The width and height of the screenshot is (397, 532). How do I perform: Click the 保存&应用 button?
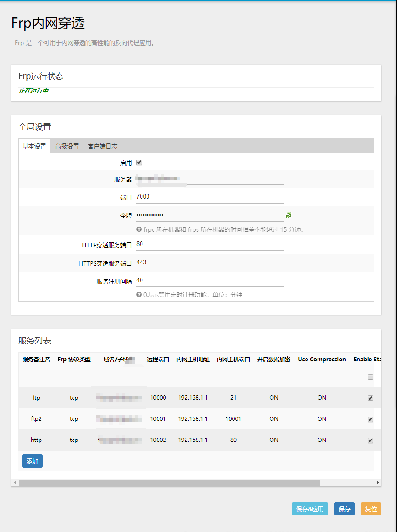[x=310, y=509]
